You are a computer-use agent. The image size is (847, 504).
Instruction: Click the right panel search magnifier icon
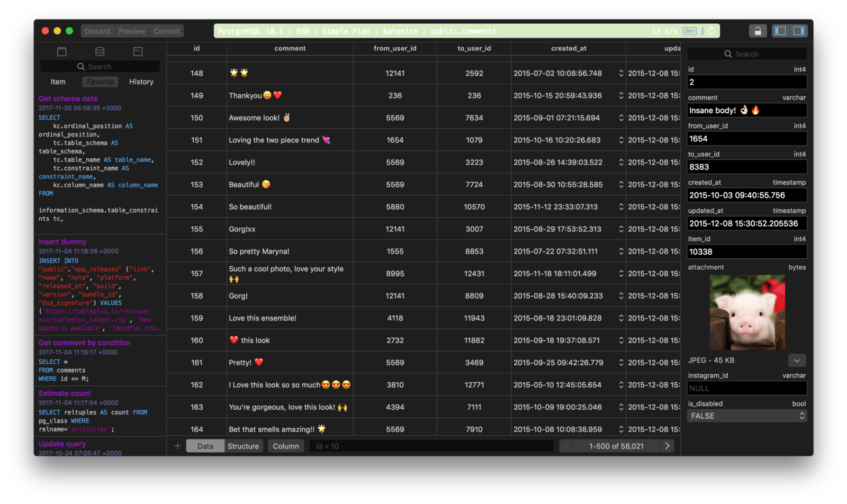point(728,54)
